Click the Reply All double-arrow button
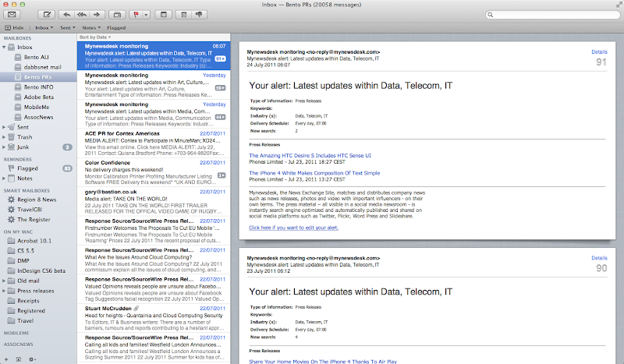 coord(82,15)
